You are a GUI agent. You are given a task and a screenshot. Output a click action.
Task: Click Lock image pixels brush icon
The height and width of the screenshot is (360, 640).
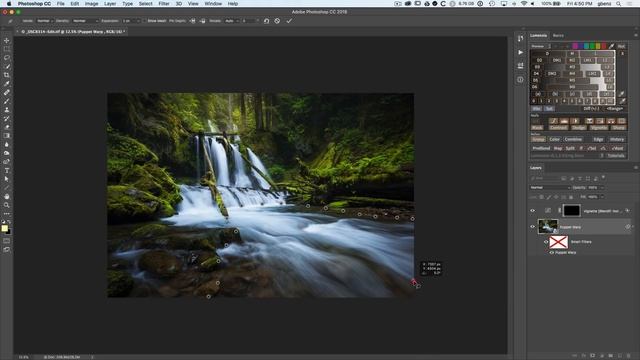coord(549,197)
